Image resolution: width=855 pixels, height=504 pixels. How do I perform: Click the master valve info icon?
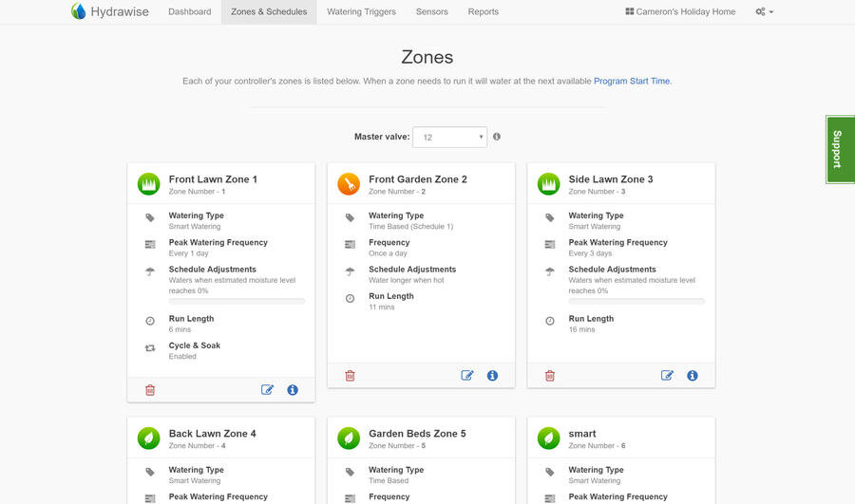coord(496,137)
